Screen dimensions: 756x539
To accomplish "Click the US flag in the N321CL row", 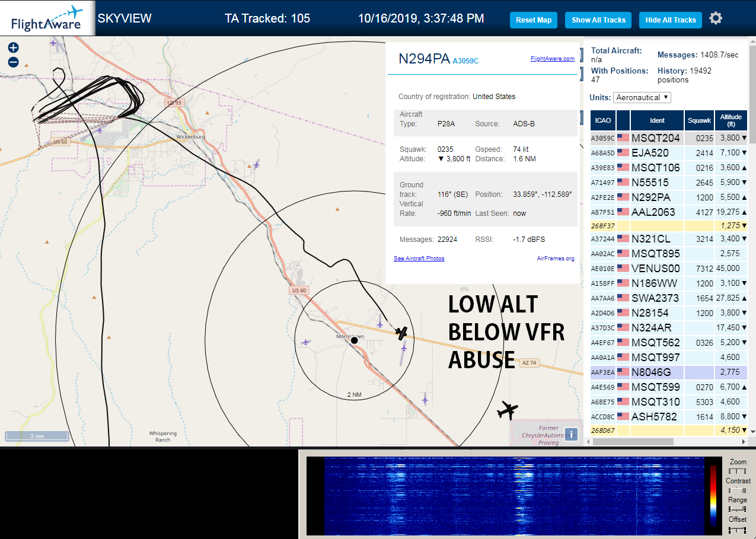I will point(623,239).
